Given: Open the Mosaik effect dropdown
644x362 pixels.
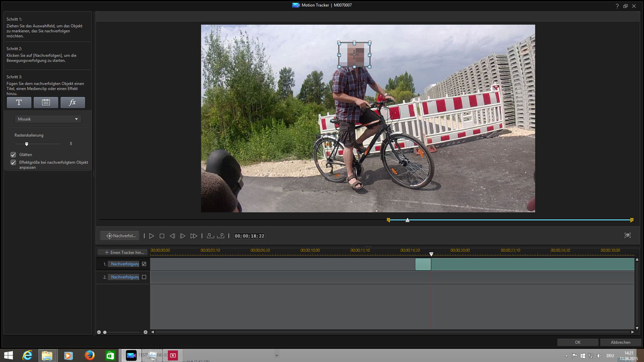Looking at the screenshot, I should pyautogui.click(x=48, y=119).
